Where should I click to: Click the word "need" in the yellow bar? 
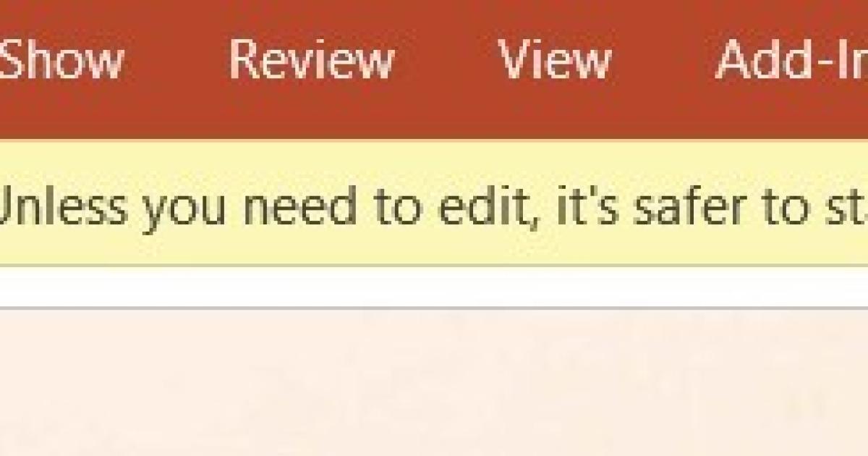pyautogui.click(x=312, y=205)
